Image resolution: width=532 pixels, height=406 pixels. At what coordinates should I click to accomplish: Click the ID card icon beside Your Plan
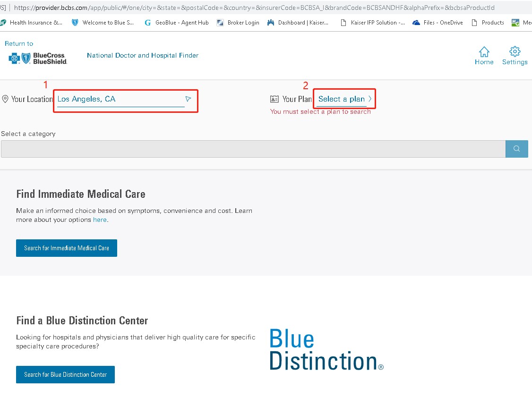click(x=274, y=99)
